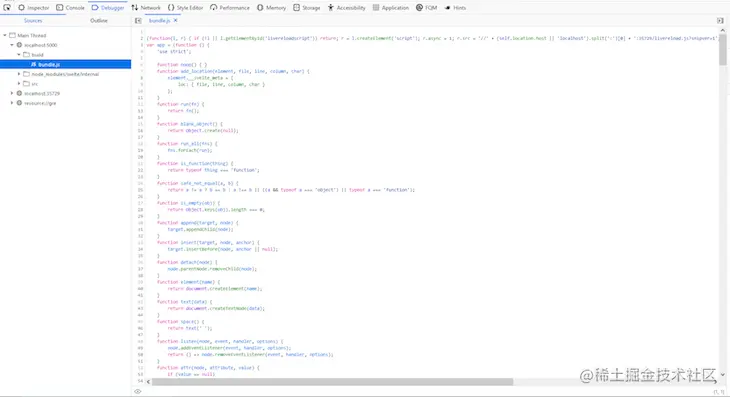Click the 'function listen(node, event, handler, options)' line
The image size is (730, 397).
point(220,342)
